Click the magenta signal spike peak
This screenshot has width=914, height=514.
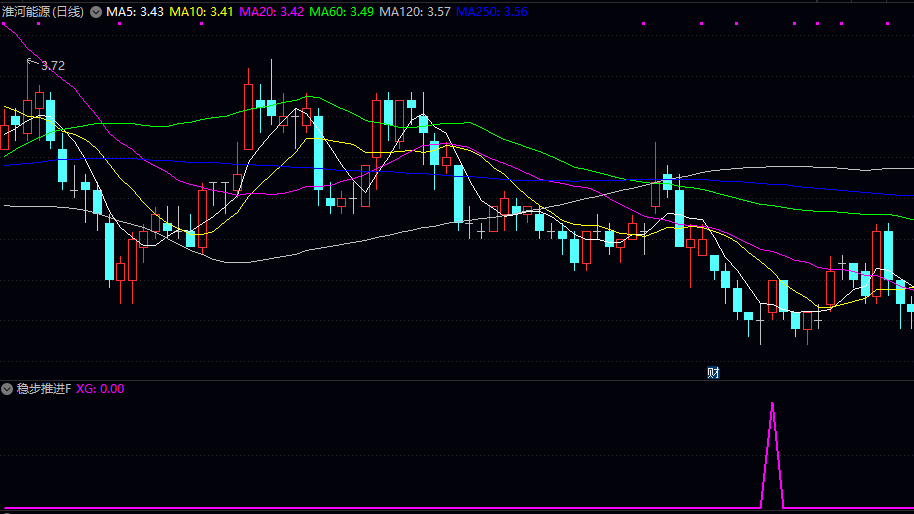772,404
